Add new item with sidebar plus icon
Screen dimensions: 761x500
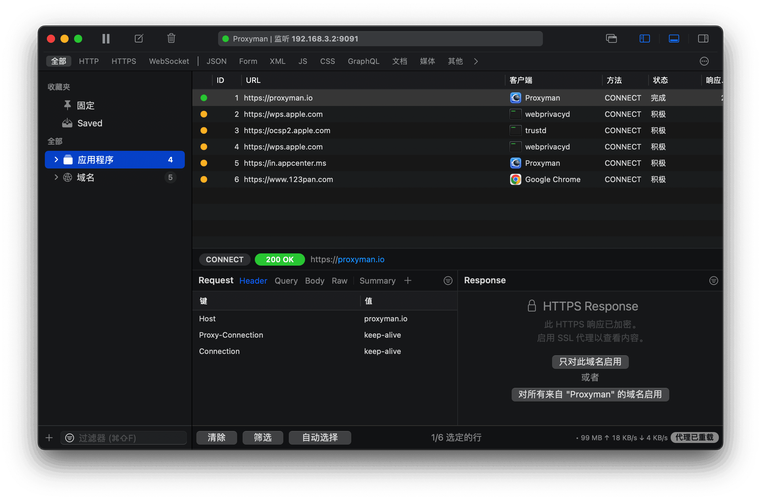coord(49,438)
